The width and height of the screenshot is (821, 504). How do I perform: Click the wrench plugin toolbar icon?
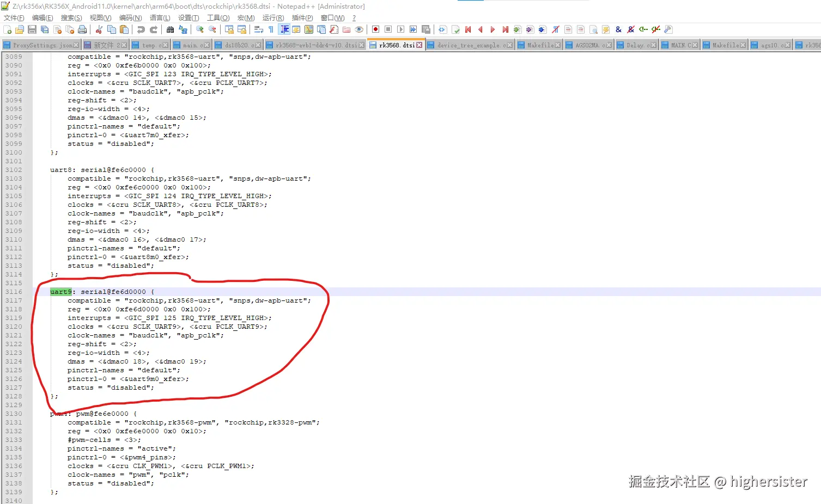point(668,29)
